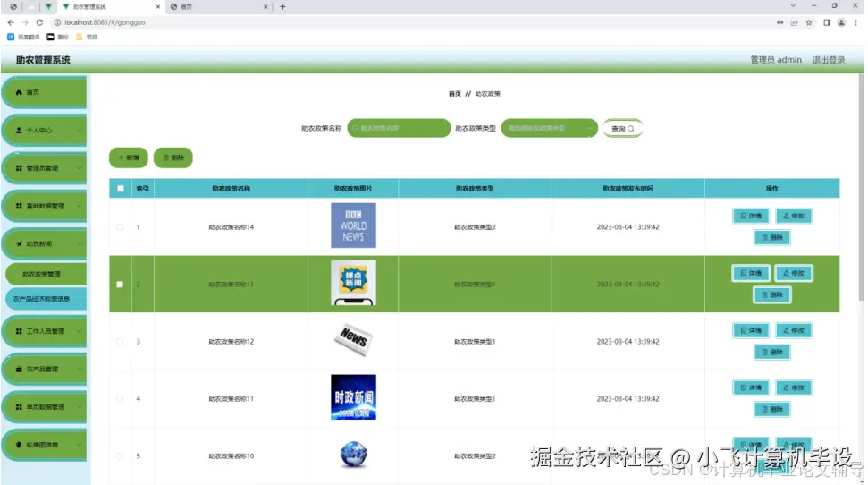This screenshot has width=868, height=485.
Task: Select 助农政策管理 submenu item
Action: 46,274
